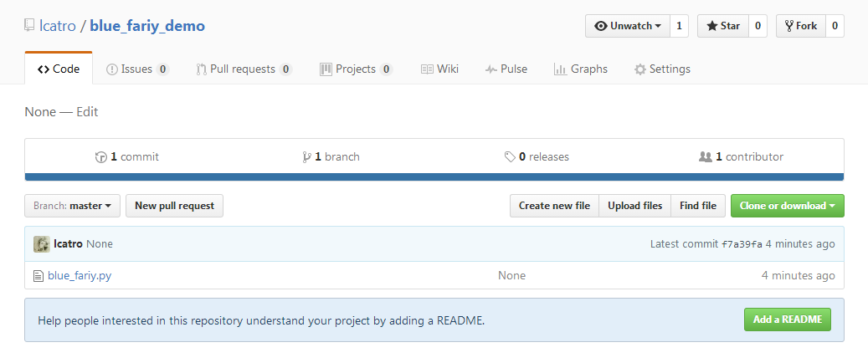View the 0 releases page
The width and height of the screenshot is (868, 363).
point(537,157)
